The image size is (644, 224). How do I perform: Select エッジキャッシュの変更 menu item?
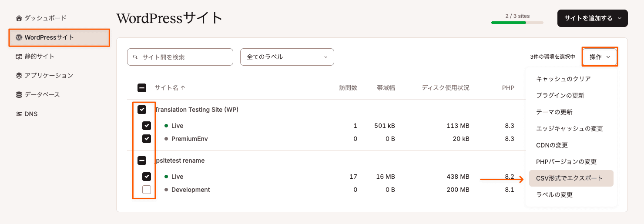[571, 129]
